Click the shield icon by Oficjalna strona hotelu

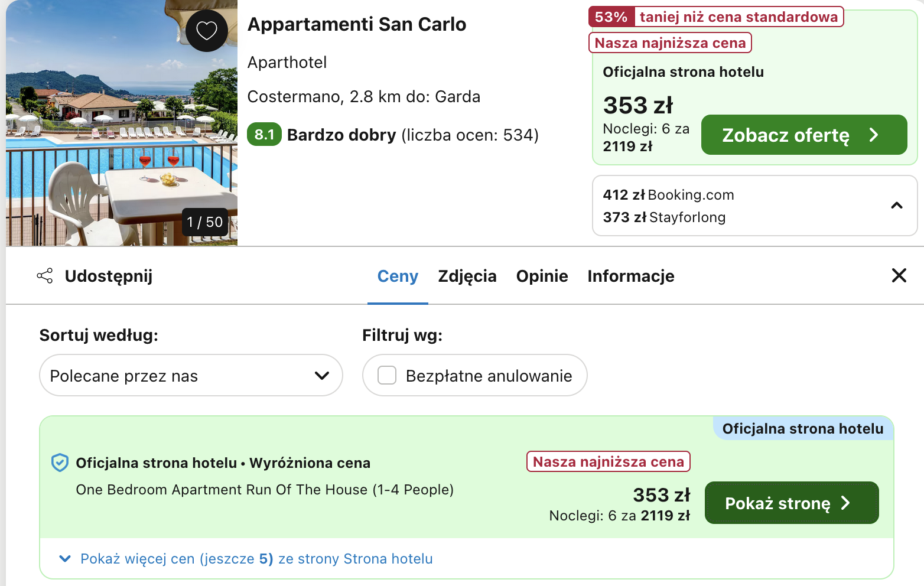coord(60,463)
